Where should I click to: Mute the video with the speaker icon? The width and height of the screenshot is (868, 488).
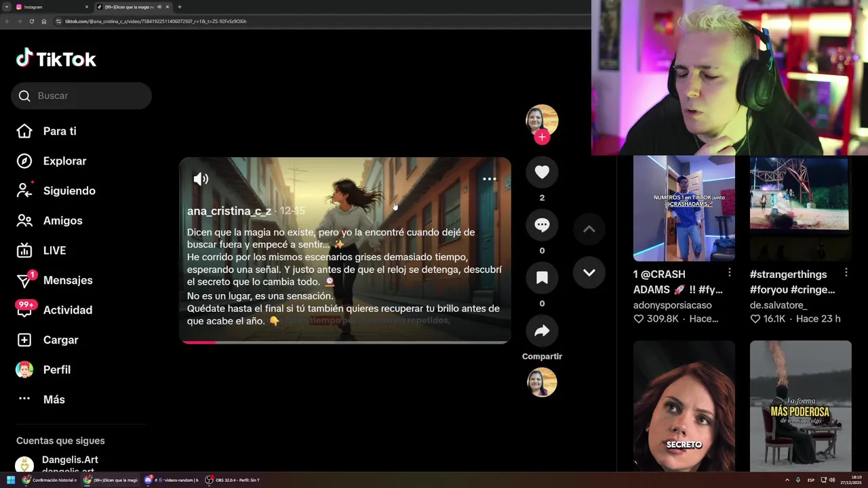[201, 179]
